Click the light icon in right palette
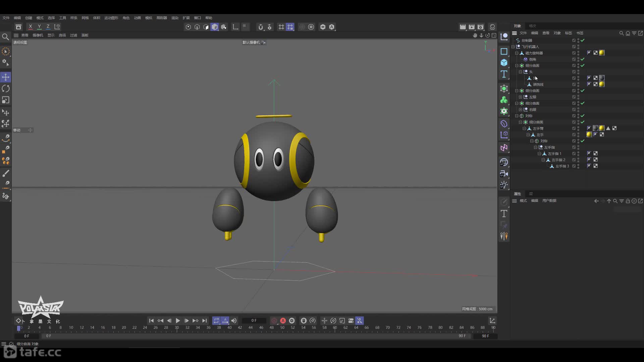Viewport: 644px width, 362px height. click(x=504, y=185)
